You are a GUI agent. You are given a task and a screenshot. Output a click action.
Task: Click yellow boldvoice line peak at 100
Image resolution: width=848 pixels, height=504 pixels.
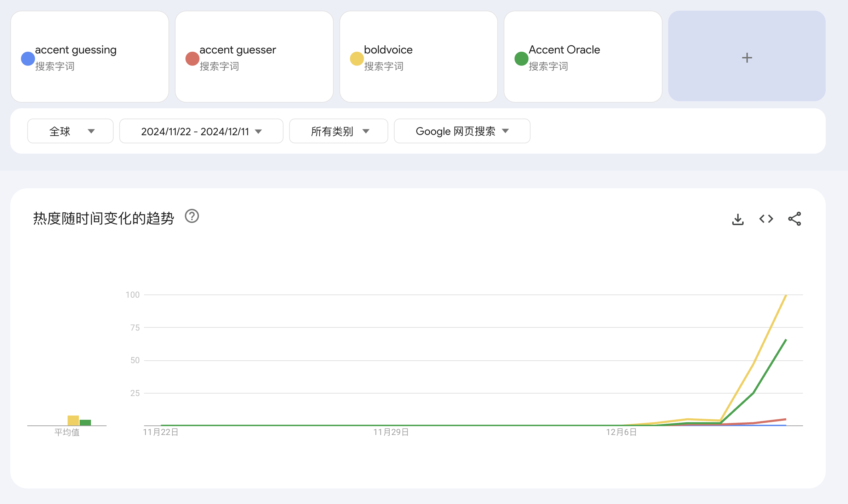pyautogui.click(x=786, y=295)
